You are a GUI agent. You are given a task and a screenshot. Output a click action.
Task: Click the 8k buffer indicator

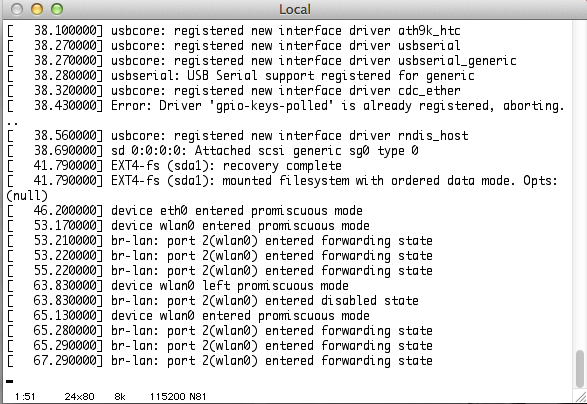[120, 397]
